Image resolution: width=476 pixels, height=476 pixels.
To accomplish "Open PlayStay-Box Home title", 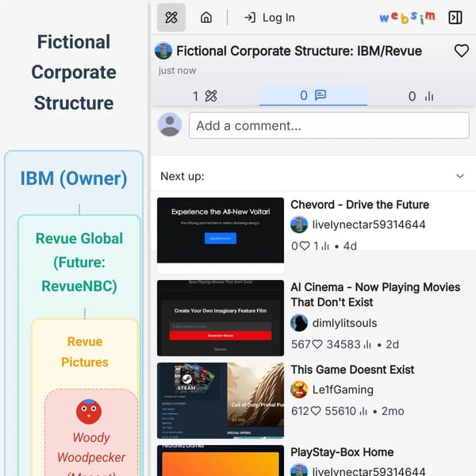I will [342, 452].
